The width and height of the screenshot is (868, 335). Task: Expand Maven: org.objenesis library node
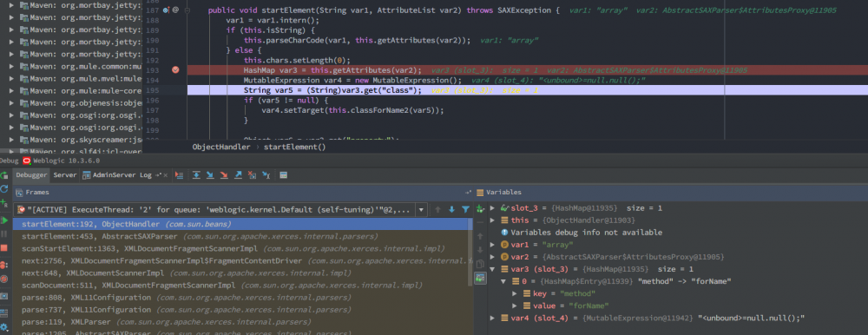[x=11, y=103]
